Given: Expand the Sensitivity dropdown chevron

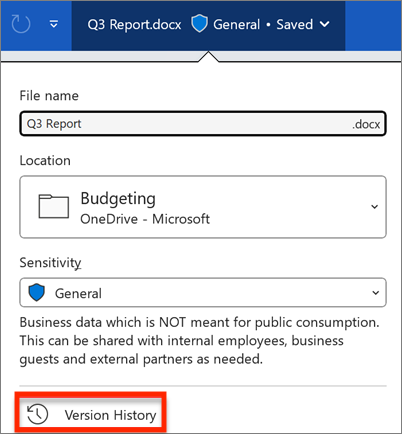Looking at the screenshot, I should pos(375,293).
